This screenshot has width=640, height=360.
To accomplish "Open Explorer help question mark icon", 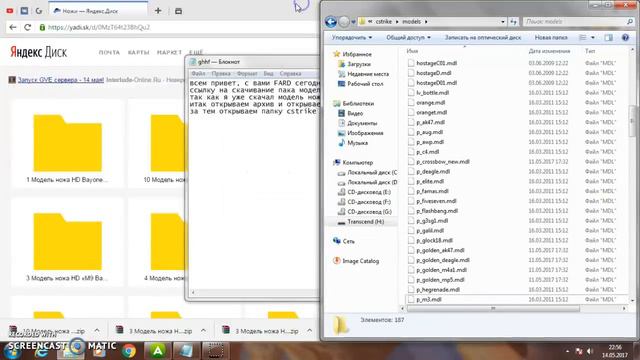I will [625, 38].
